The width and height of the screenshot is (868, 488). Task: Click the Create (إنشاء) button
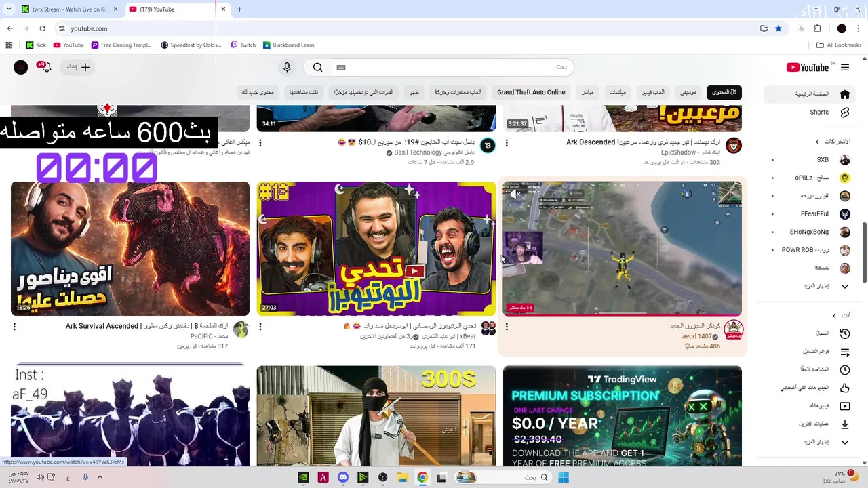pos(78,67)
